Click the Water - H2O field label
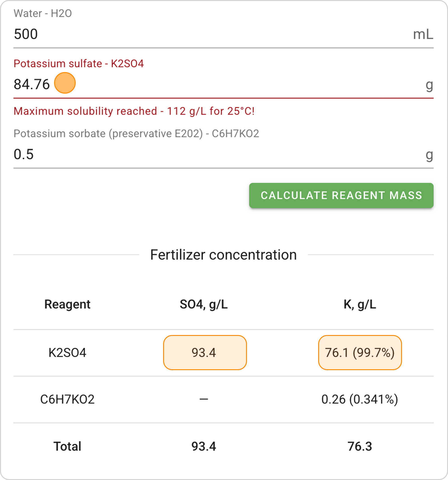 43,13
